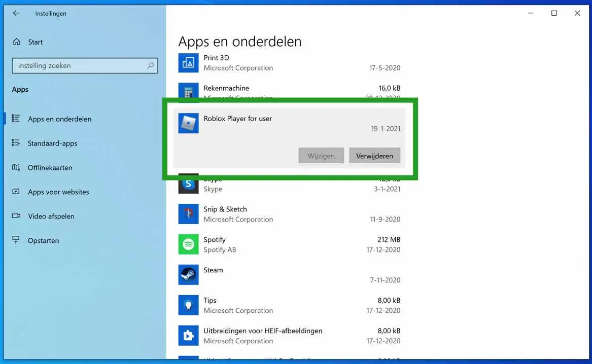Open Apps voor websites section
The width and height of the screenshot is (592, 364).
point(58,192)
